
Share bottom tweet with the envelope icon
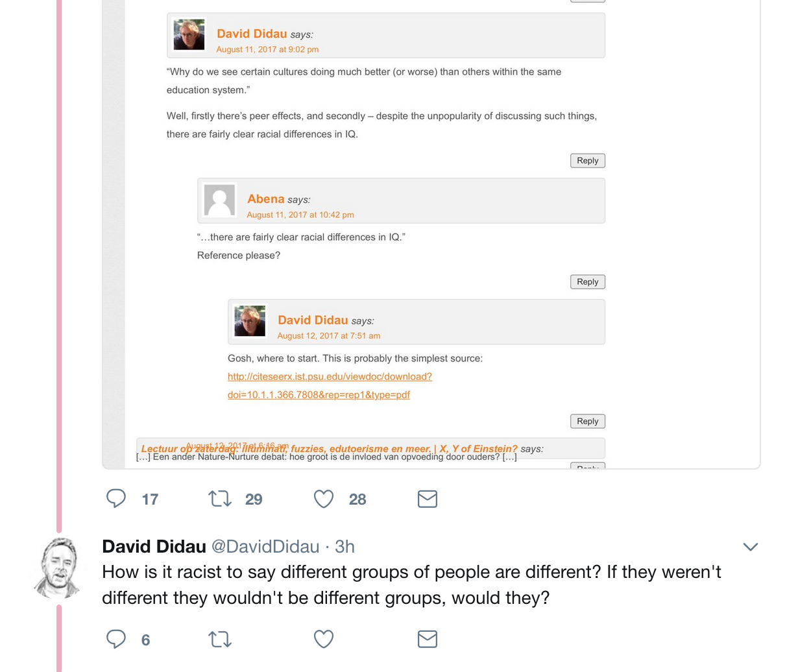[428, 640]
